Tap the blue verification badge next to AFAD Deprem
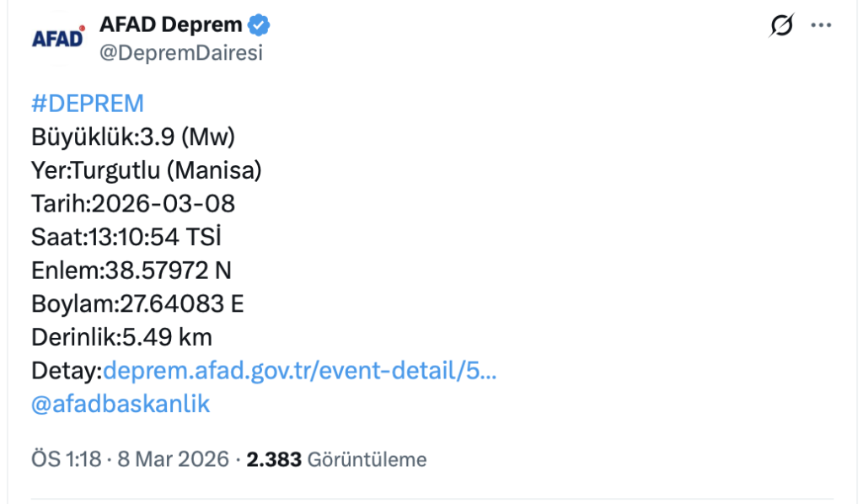Screen dimensions: 863x504 [257, 24]
